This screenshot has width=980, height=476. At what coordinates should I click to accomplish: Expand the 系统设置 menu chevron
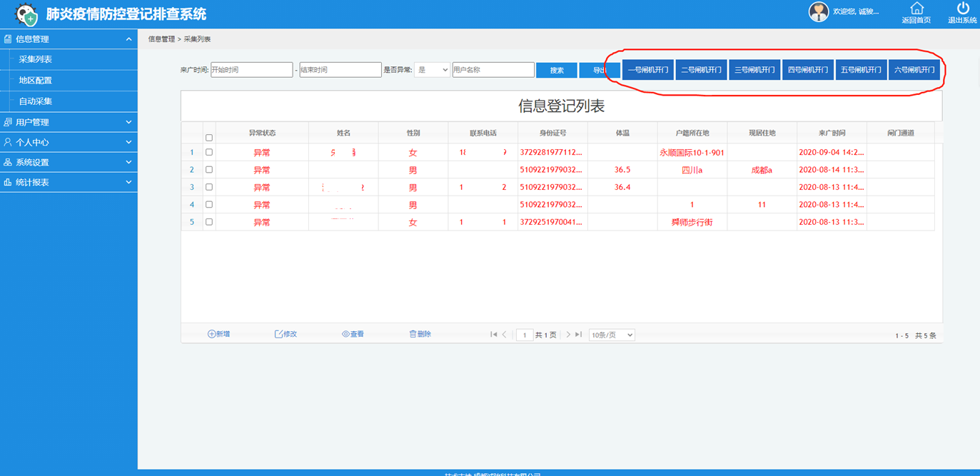point(128,162)
